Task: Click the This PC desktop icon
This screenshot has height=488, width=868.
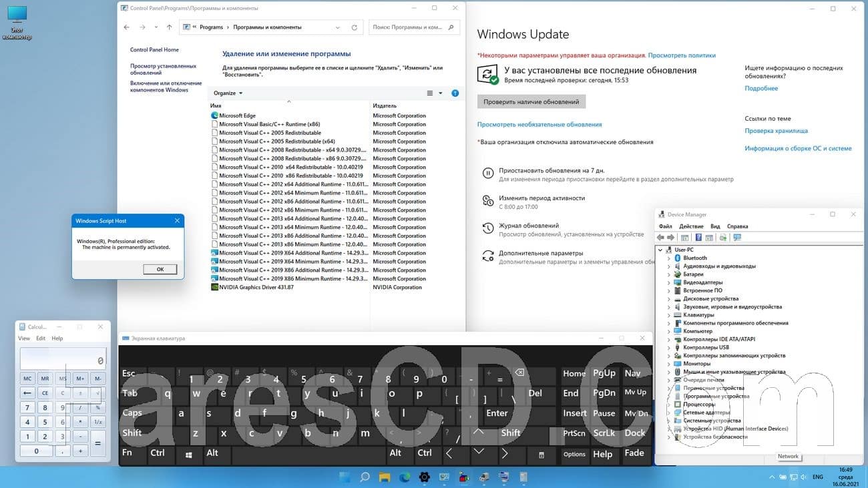Action: [x=17, y=23]
